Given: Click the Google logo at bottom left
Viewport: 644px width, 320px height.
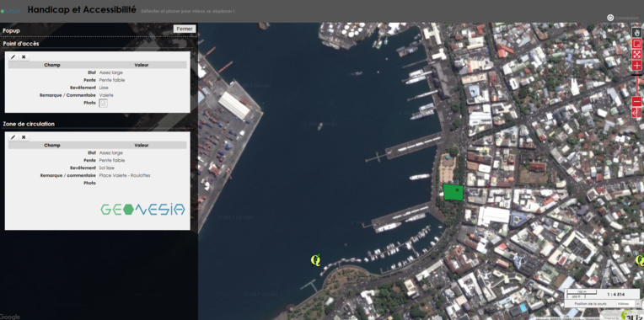Looking at the screenshot, I should pos(10,317).
